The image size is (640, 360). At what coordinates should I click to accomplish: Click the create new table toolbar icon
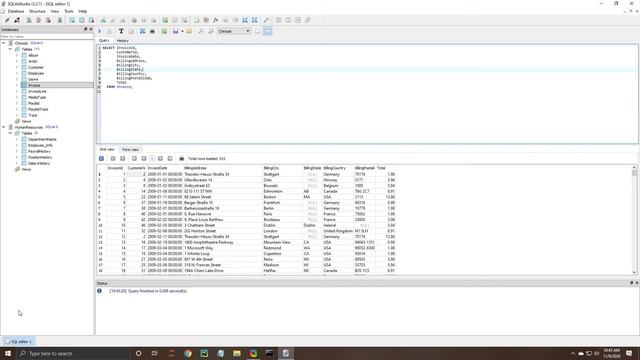click(x=72, y=20)
